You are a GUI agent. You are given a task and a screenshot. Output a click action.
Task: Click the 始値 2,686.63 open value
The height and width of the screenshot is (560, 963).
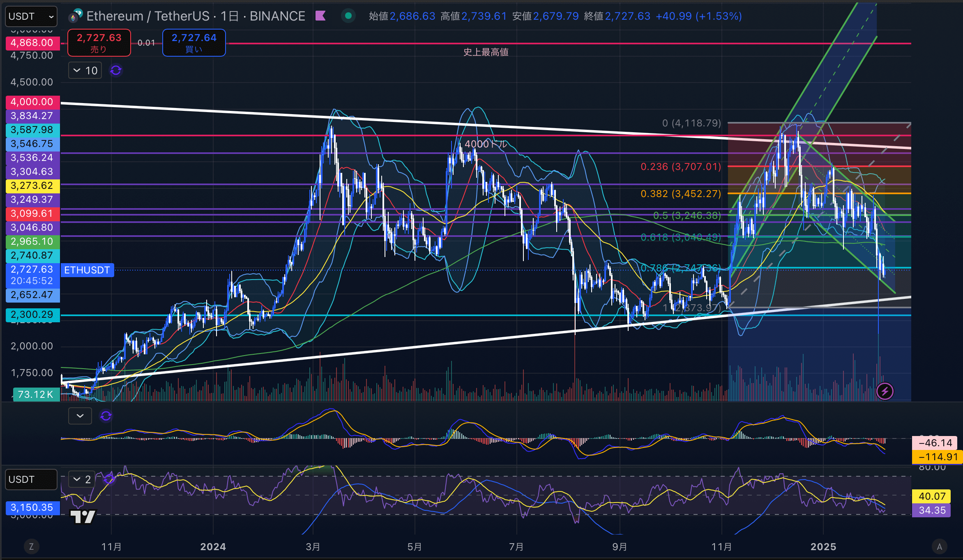pyautogui.click(x=402, y=16)
